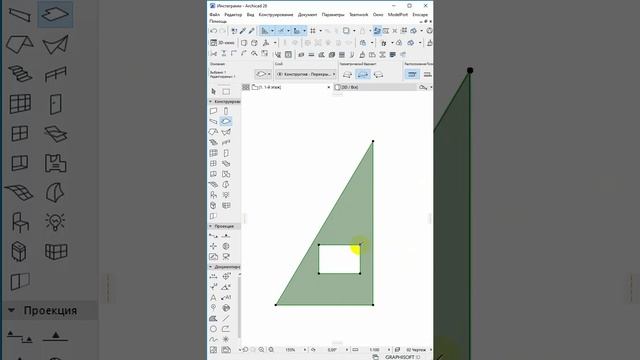Image resolution: width=640 pixels, height=360 pixels.
Task: Select the Curtain Wall tool
Action: tap(213, 153)
